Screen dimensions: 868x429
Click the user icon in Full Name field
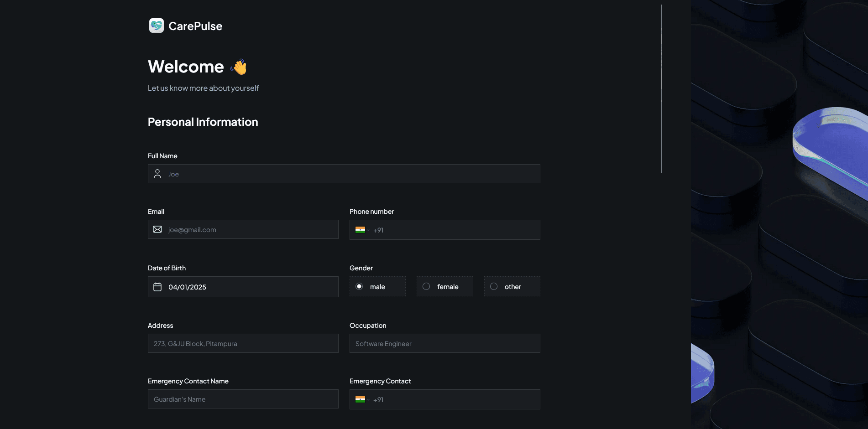[157, 174]
